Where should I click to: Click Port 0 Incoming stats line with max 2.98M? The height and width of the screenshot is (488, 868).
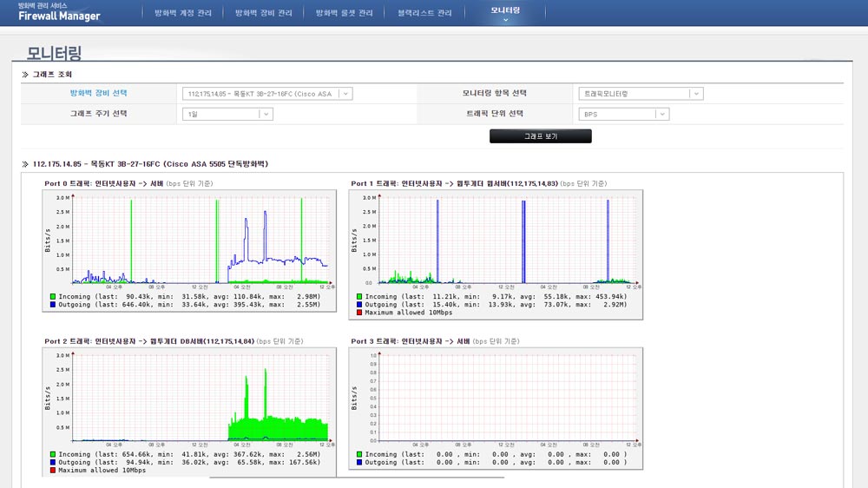coord(189,297)
